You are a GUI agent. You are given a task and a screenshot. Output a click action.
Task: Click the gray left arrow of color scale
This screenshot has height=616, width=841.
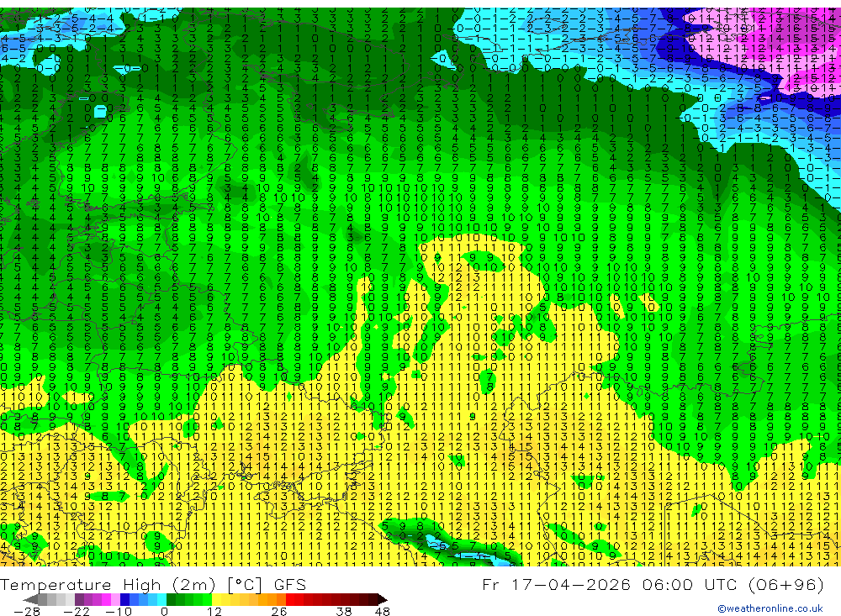[x=31, y=599]
